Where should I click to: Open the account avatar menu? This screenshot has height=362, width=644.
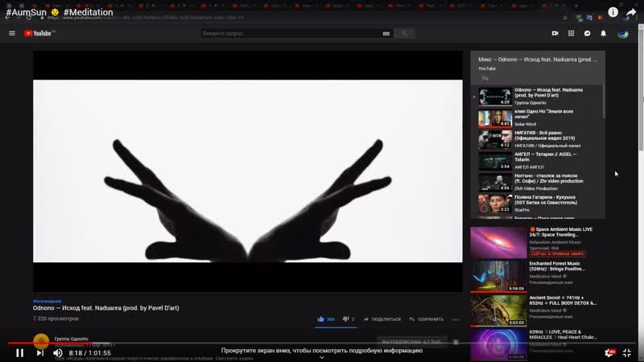tap(623, 33)
